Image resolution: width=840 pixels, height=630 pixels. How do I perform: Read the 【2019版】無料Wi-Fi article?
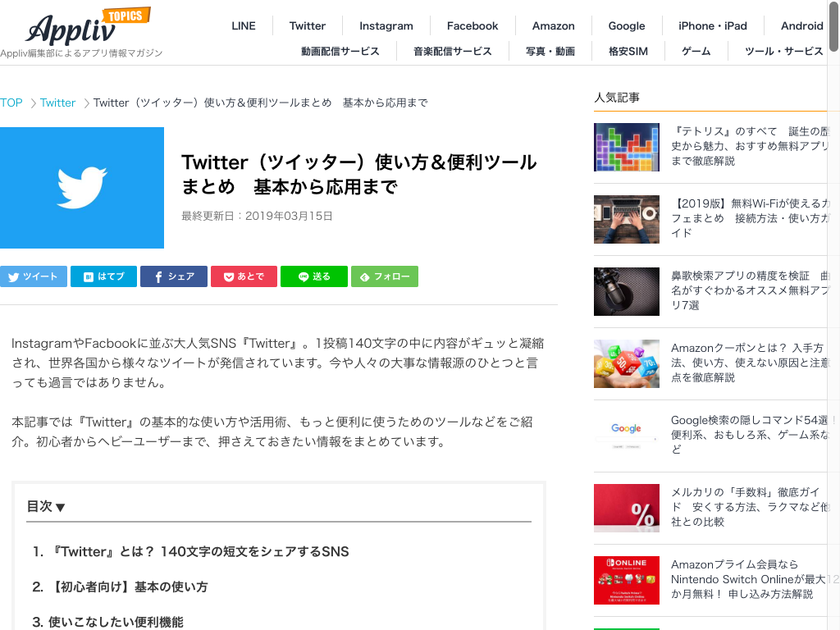pyautogui.click(x=750, y=218)
